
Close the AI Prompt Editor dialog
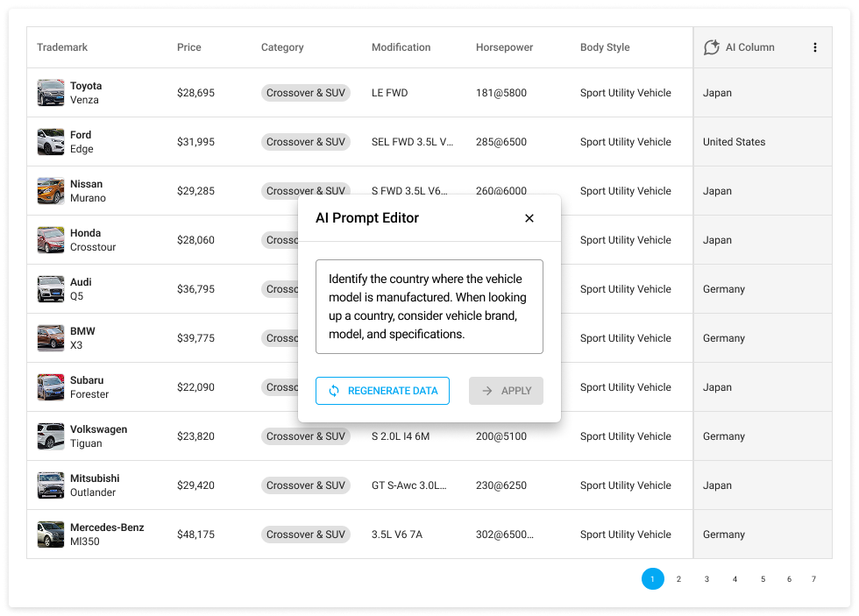coord(529,218)
